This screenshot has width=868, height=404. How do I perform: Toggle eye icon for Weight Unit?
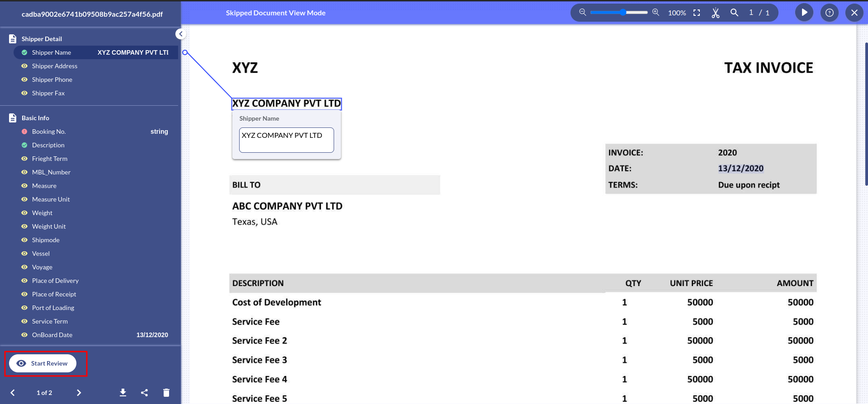pyautogui.click(x=24, y=226)
